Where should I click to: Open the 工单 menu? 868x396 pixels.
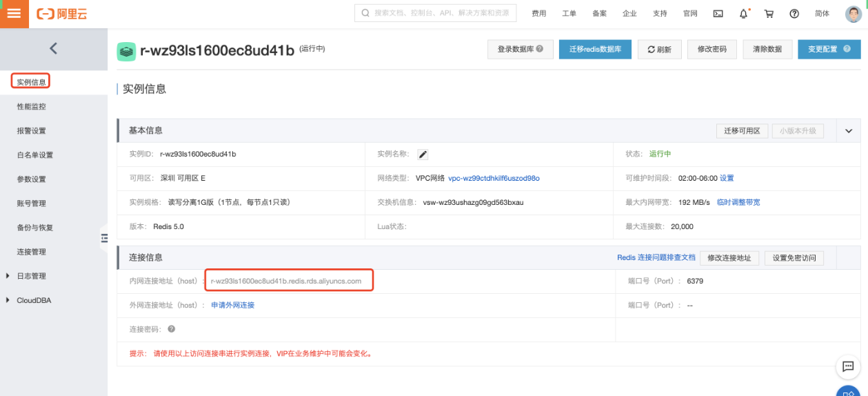(569, 14)
